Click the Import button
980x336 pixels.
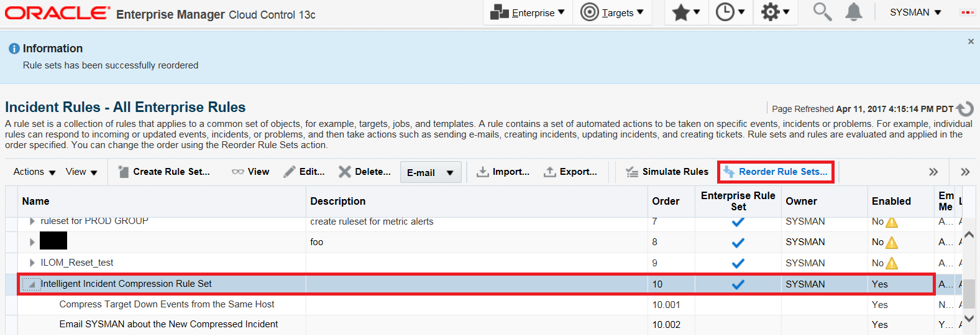pyautogui.click(x=503, y=172)
